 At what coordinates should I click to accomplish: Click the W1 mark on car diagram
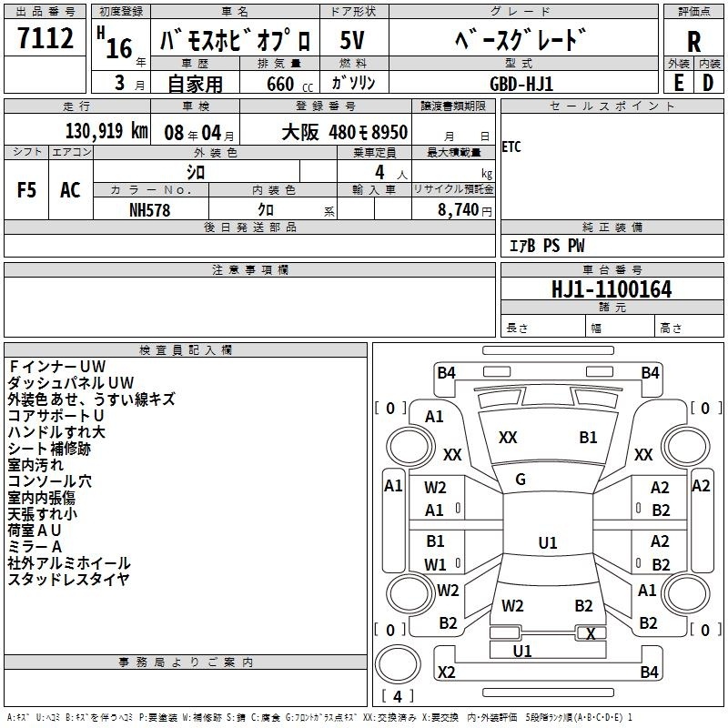pos(435,564)
